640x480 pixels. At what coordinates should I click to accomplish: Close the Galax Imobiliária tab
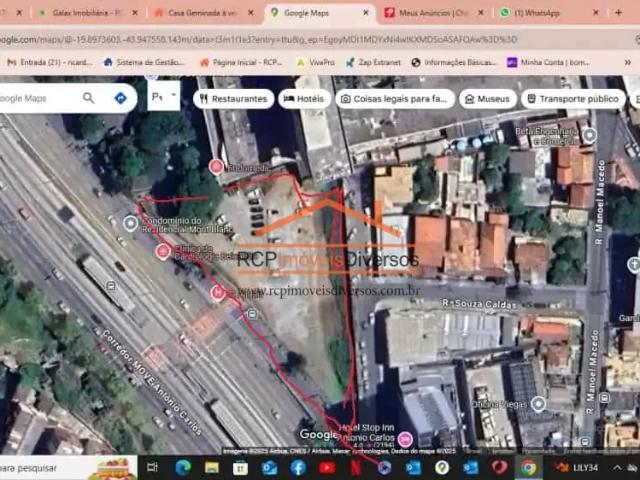(135, 13)
